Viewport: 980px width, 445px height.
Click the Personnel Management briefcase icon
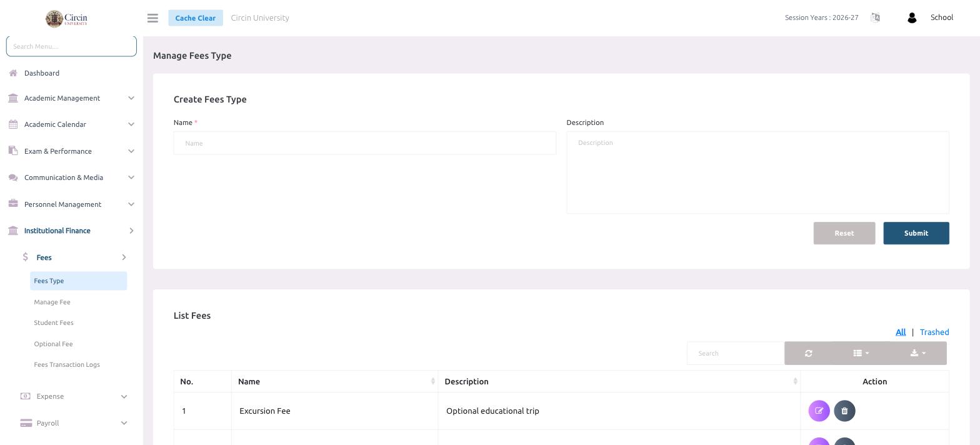[13, 204]
